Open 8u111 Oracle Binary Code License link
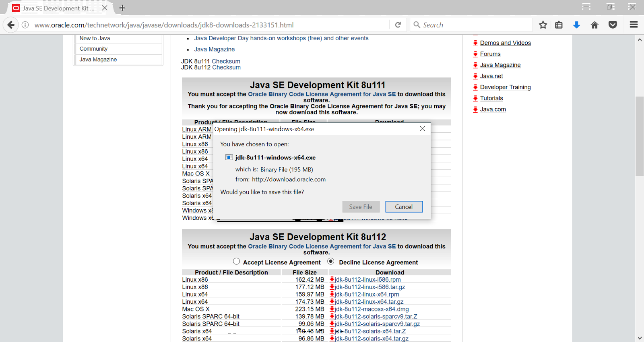This screenshot has height=342, width=644. pyautogui.click(x=322, y=94)
